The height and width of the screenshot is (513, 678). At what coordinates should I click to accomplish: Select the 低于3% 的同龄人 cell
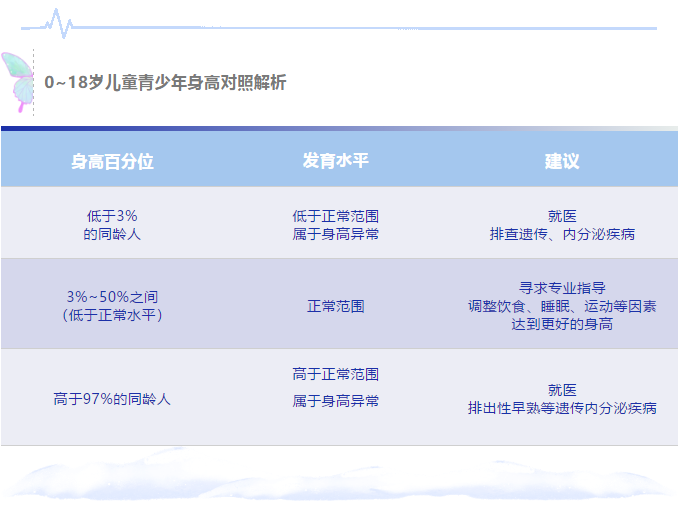112,224
